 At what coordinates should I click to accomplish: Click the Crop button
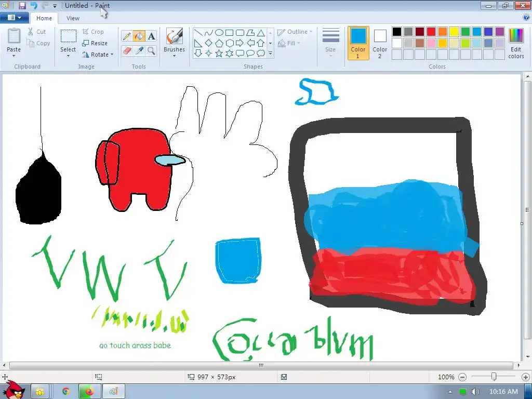(93, 32)
